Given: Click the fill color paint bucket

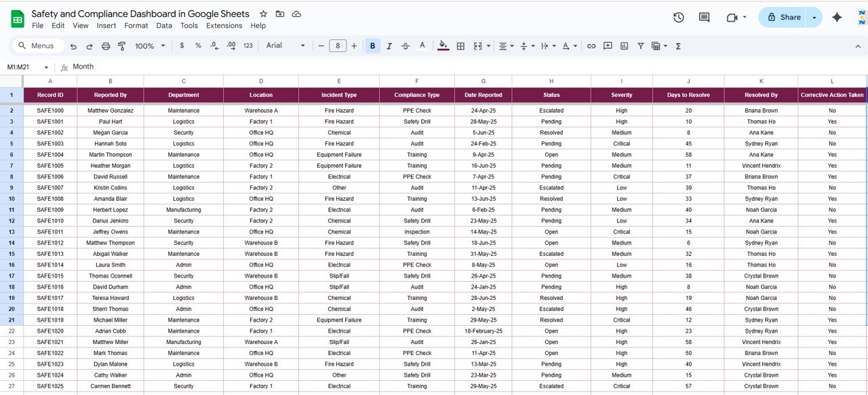Looking at the screenshot, I should click(443, 46).
